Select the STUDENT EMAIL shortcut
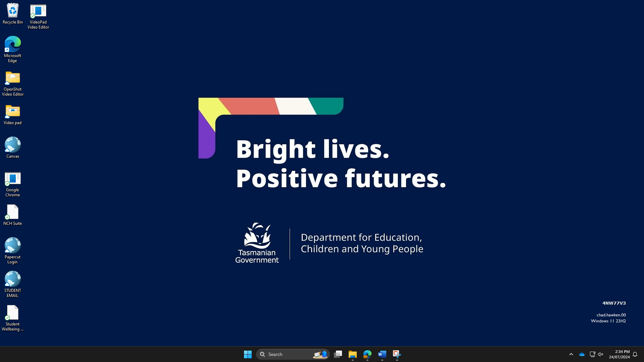 coord(13,285)
